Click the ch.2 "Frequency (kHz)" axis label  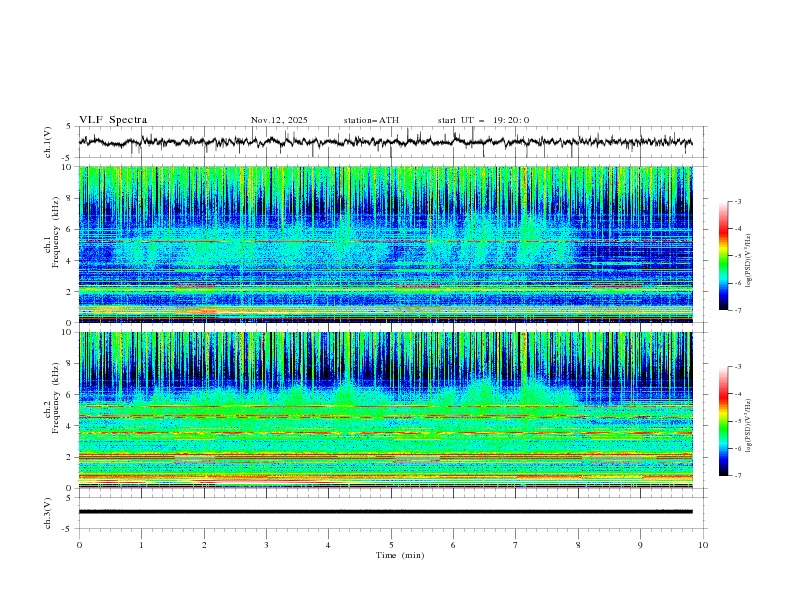click(56, 398)
